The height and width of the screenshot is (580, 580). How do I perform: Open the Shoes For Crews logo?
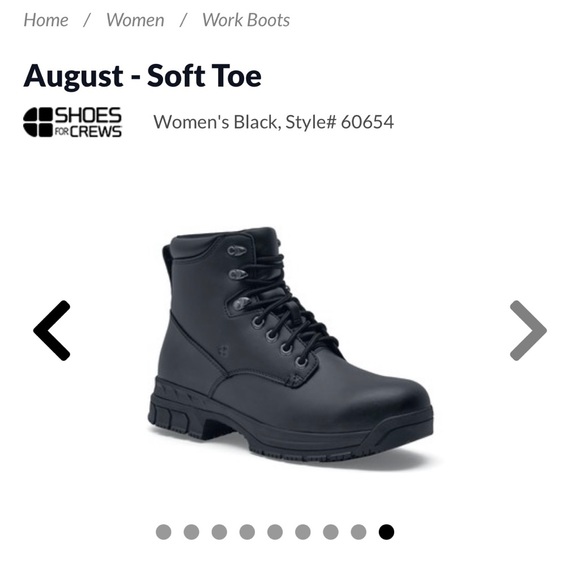coord(72,122)
